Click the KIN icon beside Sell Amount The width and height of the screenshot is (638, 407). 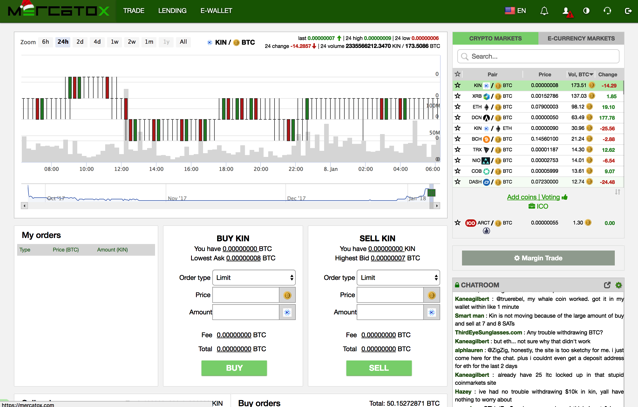(432, 312)
